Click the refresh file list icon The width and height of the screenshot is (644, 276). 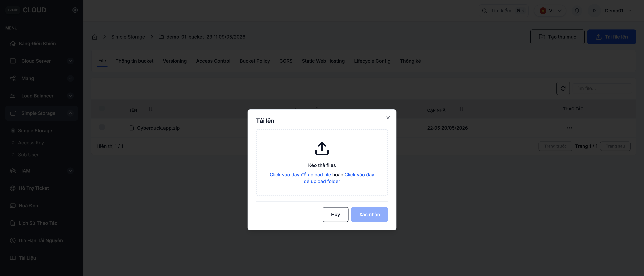563,88
